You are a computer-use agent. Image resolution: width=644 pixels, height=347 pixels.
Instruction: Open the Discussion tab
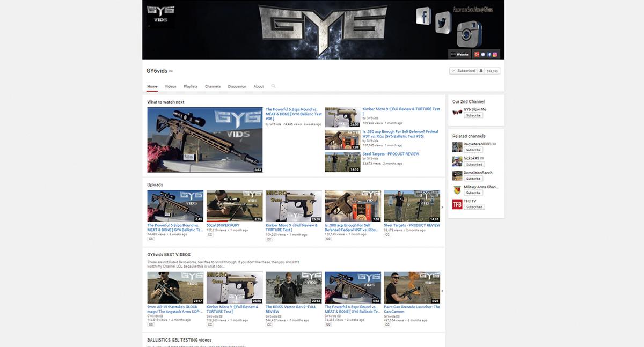point(237,86)
